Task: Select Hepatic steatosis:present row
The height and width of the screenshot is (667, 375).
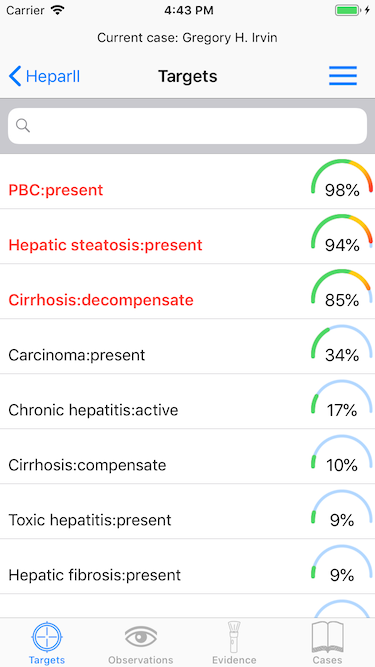Action: tap(188, 237)
